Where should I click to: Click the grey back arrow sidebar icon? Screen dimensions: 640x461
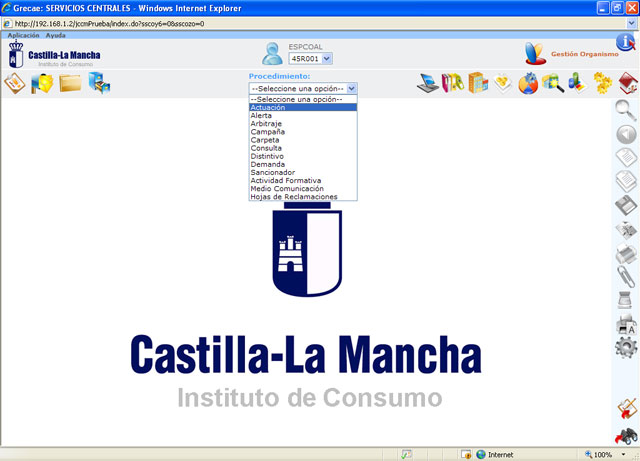coord(626,134)
